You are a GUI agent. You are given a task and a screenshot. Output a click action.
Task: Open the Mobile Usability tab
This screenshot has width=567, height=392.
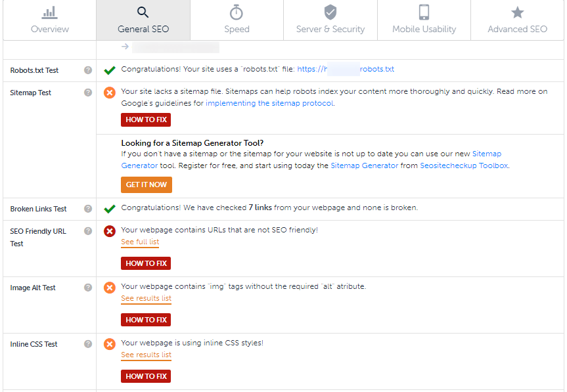tap(424, 20)
